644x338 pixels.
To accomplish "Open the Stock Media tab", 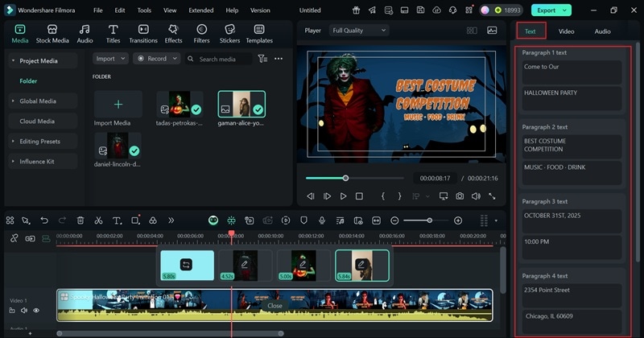I will 52,34.
